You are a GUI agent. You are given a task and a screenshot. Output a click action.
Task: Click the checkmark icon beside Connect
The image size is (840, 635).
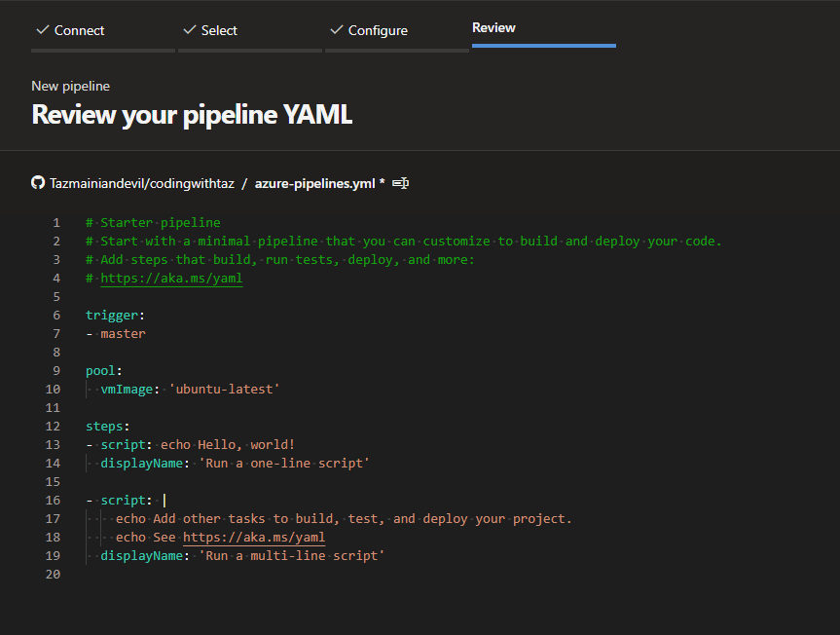click(42, 30)
